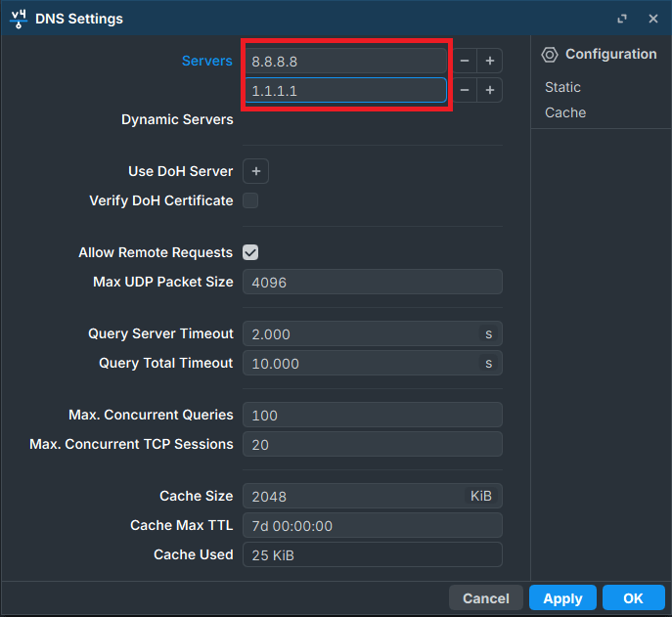This screenshot has width=672, height=617.
Task: Enable Verify DoH Certificate checkbox
Action: tap(250, 200)
